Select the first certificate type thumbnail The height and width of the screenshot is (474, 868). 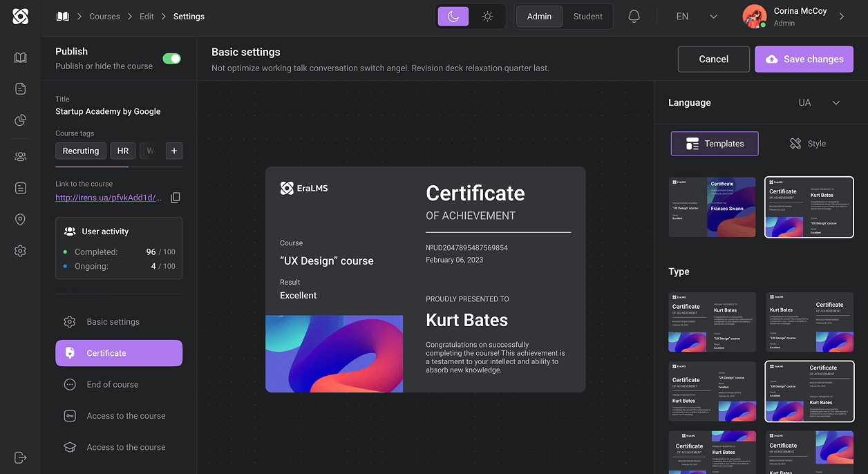click(x=713, y=322)
